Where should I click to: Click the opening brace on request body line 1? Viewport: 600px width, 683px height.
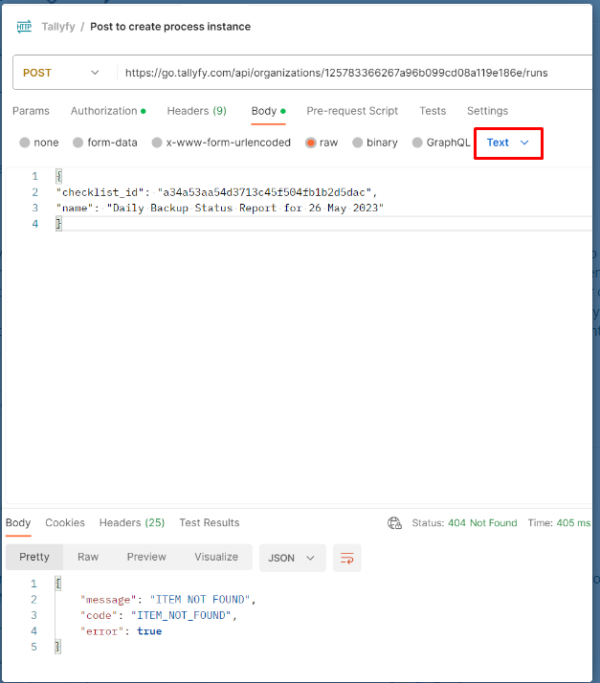click(58, 176)
